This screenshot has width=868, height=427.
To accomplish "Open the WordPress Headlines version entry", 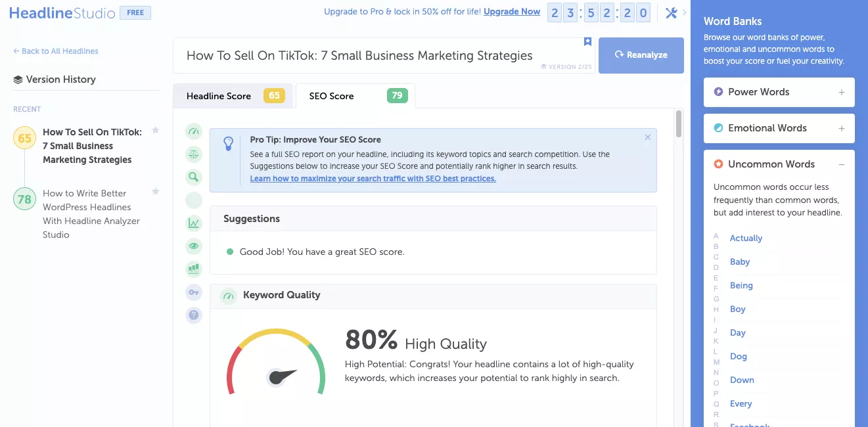I will [91, 214].
